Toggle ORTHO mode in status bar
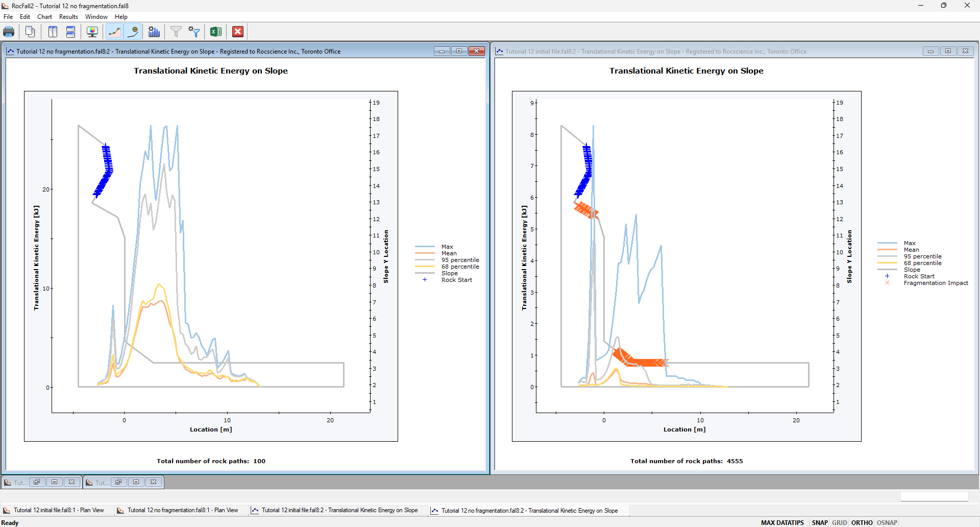This screenshot has width=980, height=527. (862, 522)
